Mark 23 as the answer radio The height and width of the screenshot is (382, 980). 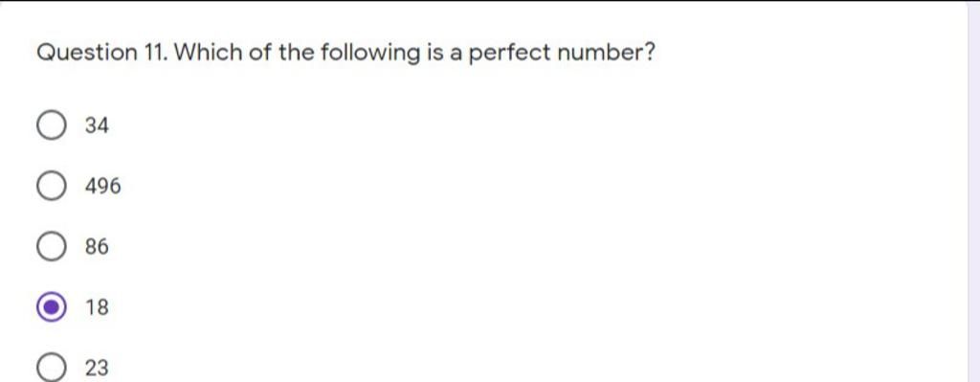pyautogui.click(x=51, y=368)
